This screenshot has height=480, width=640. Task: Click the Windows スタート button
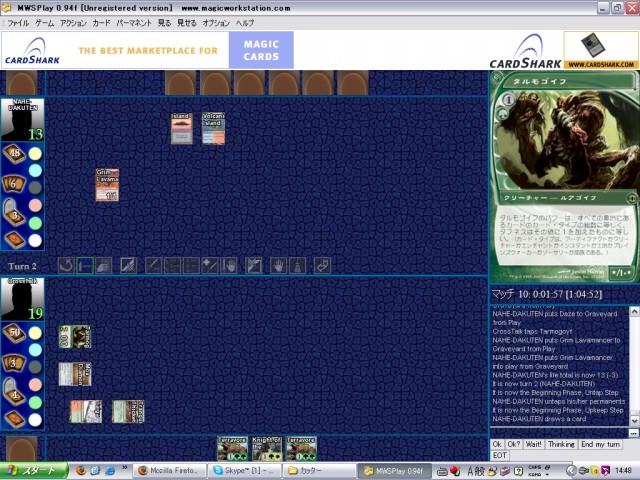click(34, 471)
